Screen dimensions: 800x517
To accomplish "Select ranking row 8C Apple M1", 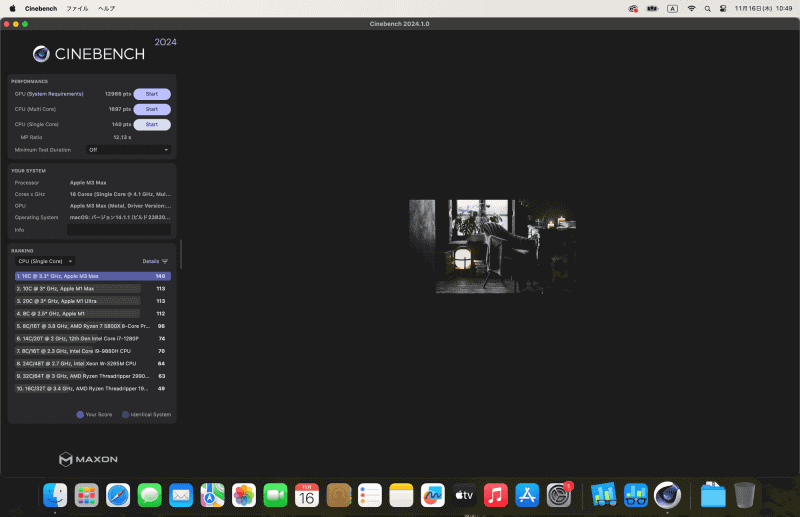I will (x=93, y=314).
